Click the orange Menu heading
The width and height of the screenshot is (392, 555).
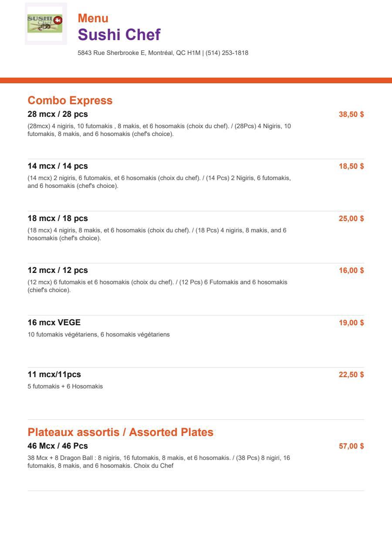click(x=93, y=18)
